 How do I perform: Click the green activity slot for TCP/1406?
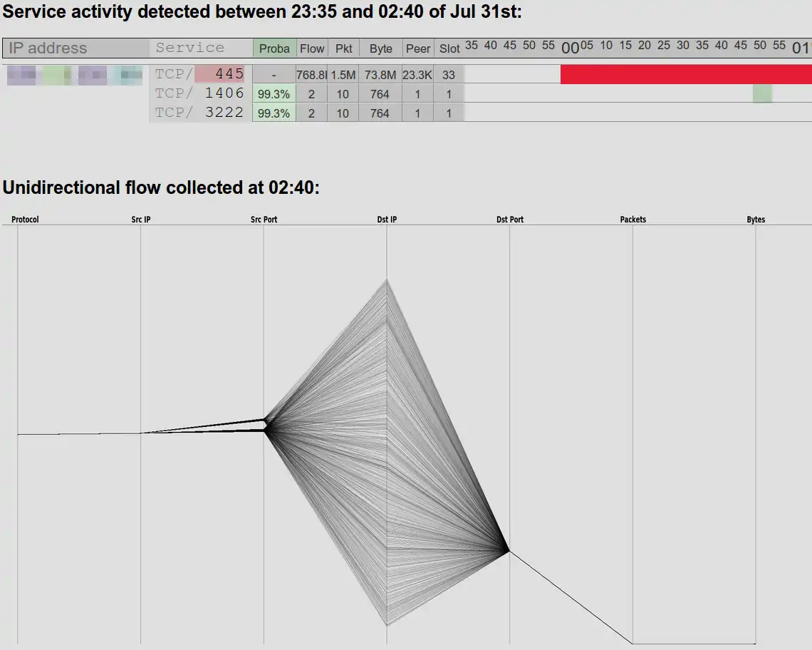[x=762, y=94]
